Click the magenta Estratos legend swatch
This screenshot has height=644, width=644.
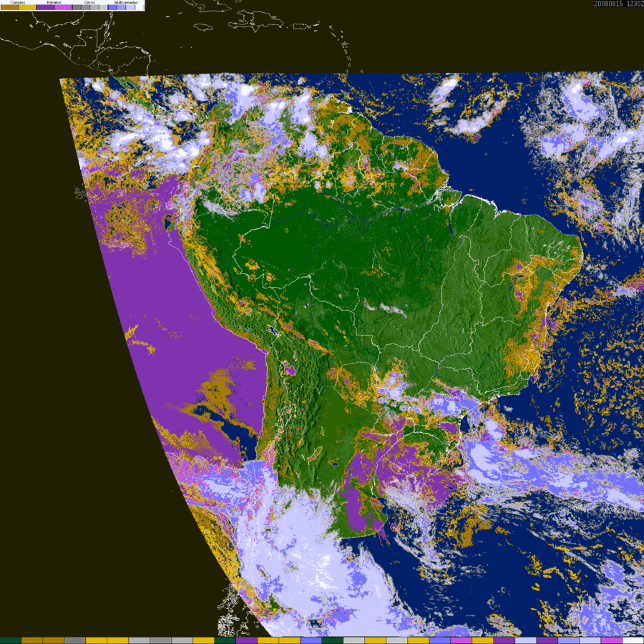[63, 7]
